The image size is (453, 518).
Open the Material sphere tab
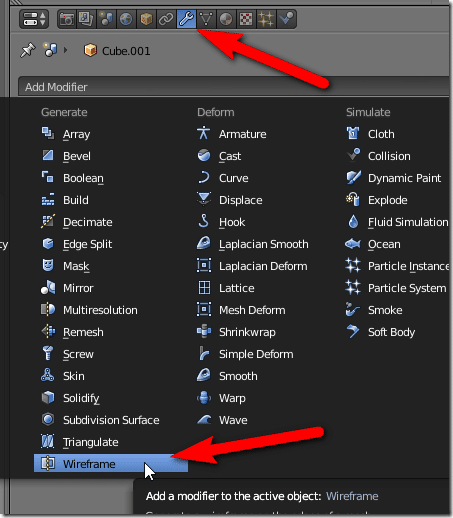[226, 19]
